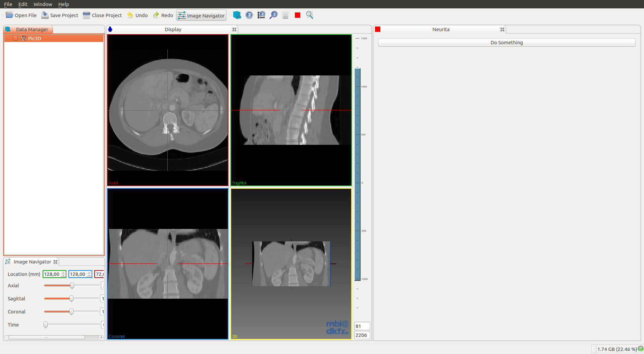Click the scroll-right arrow in Image Navigator
644x354 pixels.
click(101, 337)
